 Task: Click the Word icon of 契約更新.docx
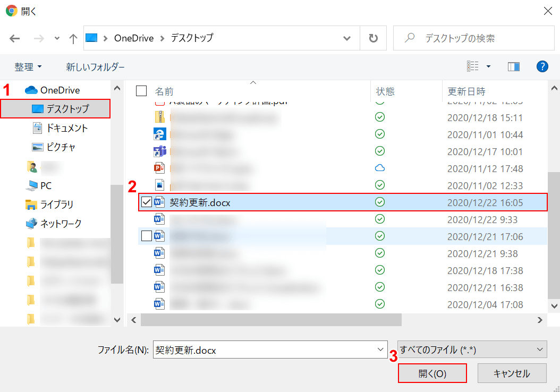pos(159,202)
